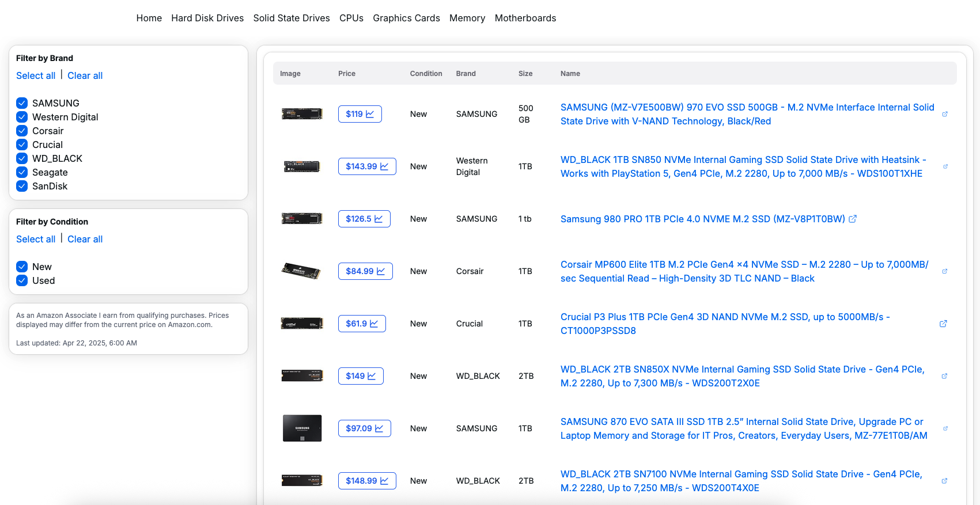Sort by the Price column header
Screen dimensions: 980x505
coord(347,74)
